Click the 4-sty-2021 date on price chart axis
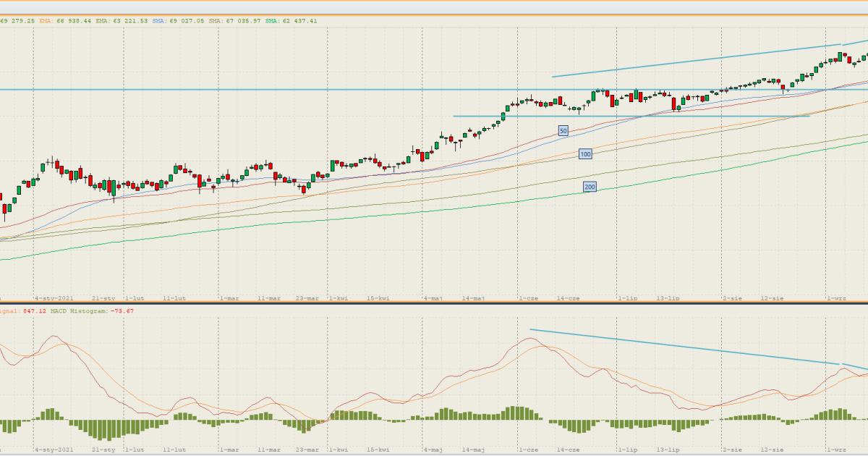This screenshot has width=868, height=456. click(x=55, y=297)
